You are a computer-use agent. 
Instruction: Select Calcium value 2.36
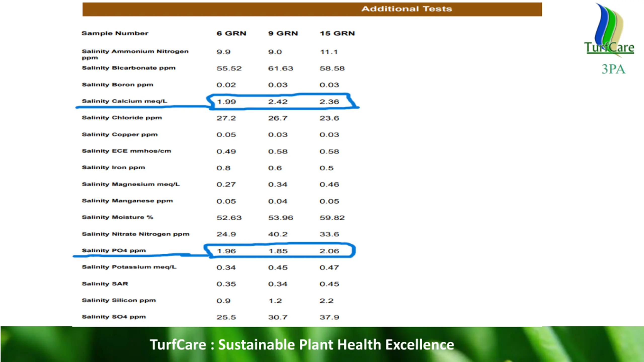tap(329, 102)
